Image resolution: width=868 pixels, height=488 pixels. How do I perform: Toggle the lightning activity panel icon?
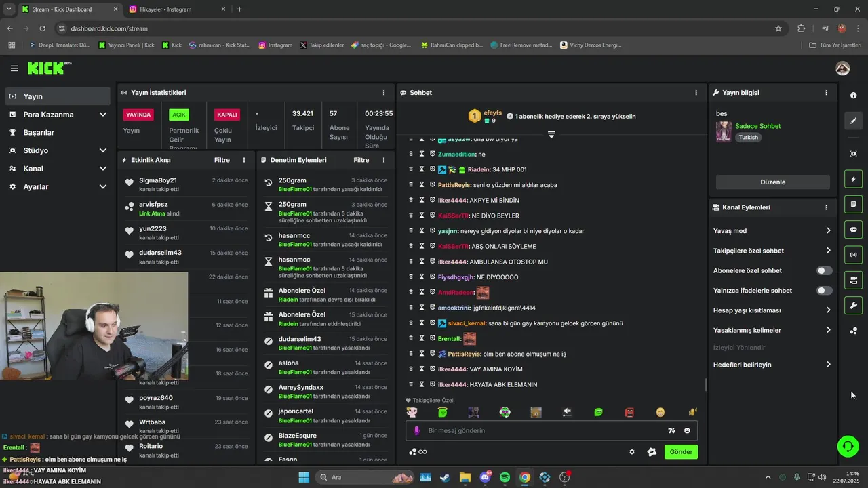[854, 179]
